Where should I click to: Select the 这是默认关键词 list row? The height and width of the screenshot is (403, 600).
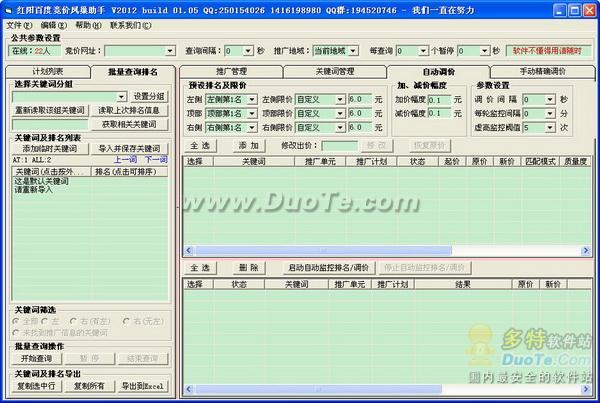click(41, 181)
